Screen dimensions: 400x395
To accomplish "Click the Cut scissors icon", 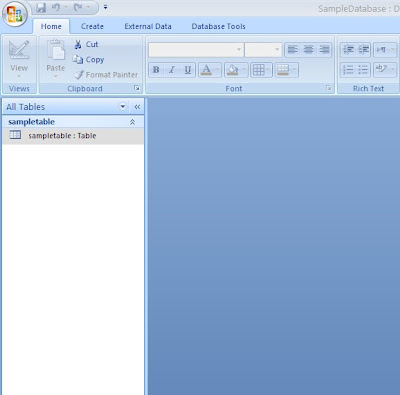I will click(x=78, y=44).
